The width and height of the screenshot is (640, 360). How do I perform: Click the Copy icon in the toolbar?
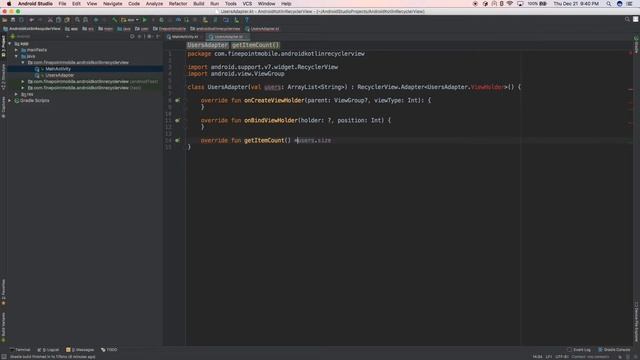(x=58, y=20)
